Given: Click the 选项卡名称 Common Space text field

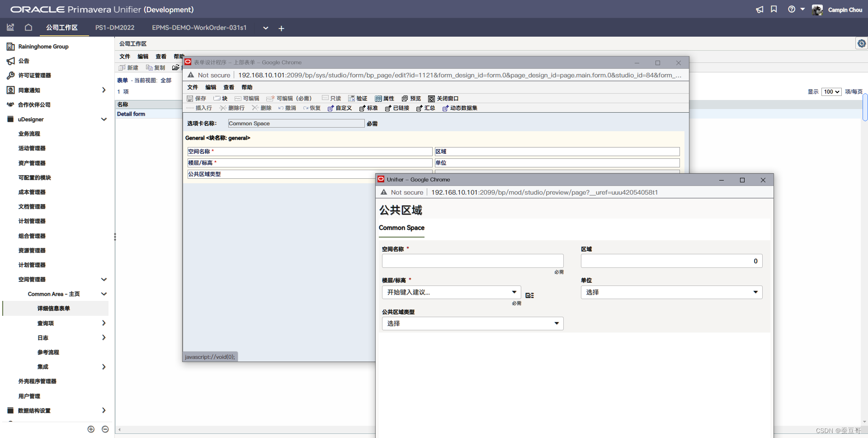Looking at the screenshot, I should pyautogui.click(x=296, y=124).
